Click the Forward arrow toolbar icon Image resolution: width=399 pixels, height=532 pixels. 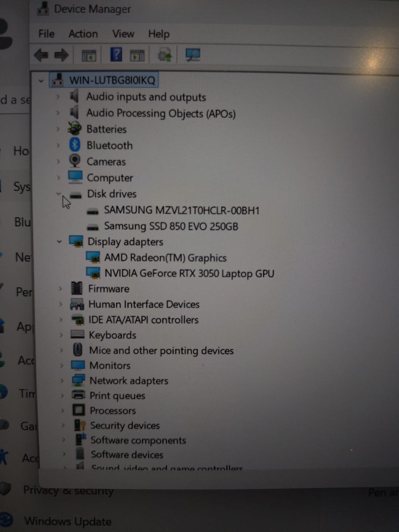click(62, 55)
